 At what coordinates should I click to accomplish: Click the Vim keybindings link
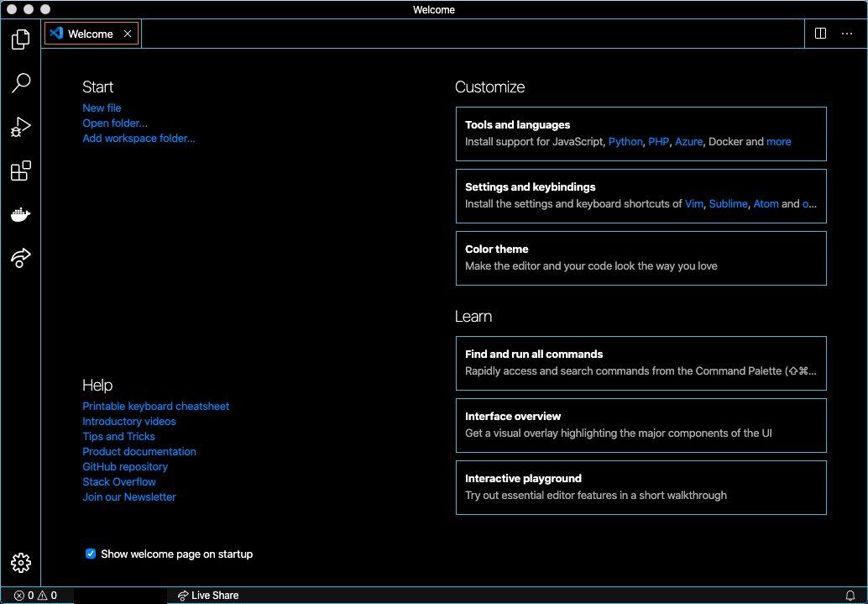693,204
